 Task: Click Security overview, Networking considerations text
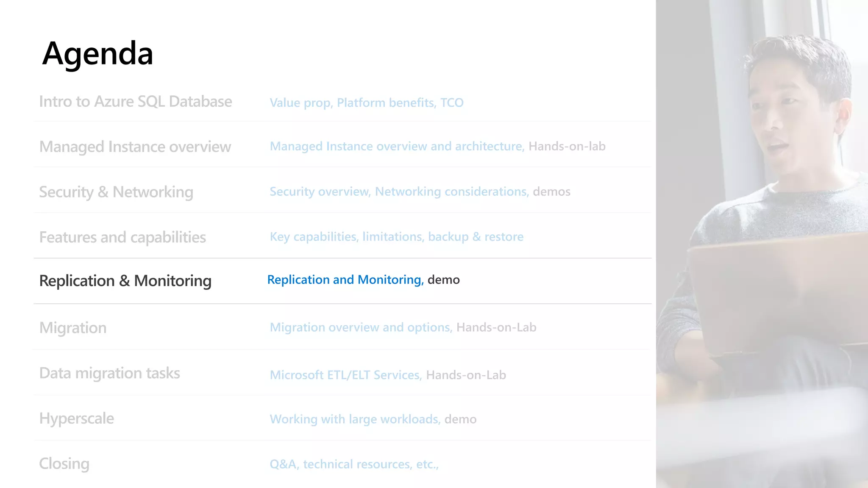point(399,192)
